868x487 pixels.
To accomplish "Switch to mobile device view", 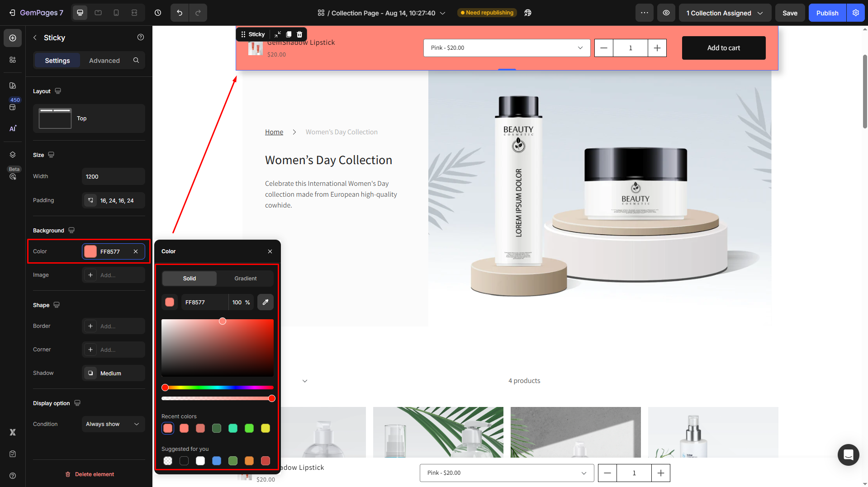I will coord(116,13).
